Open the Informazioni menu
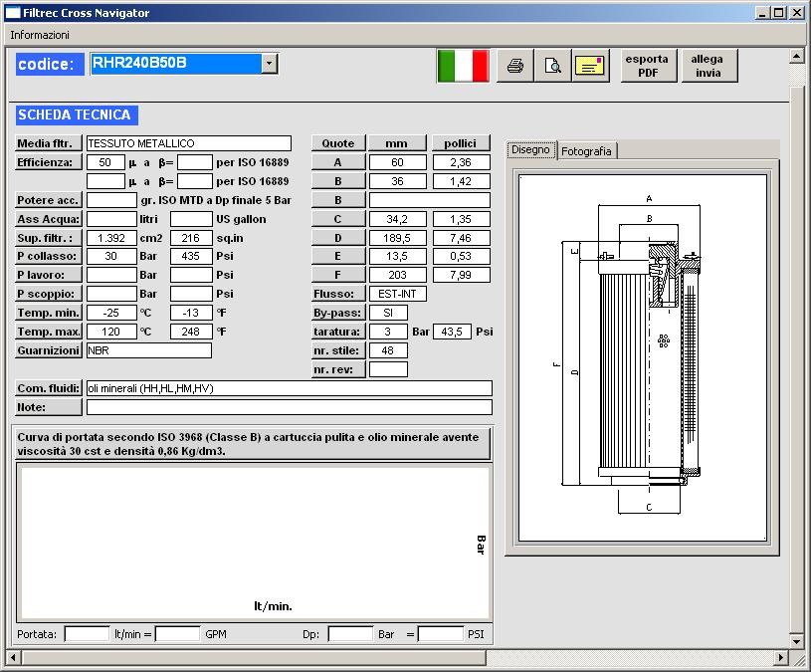 [40, 34]
